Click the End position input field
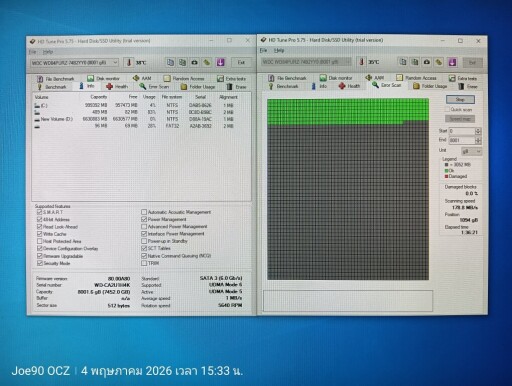The height and width of the screenshot is (386, 512). [462, 140]
